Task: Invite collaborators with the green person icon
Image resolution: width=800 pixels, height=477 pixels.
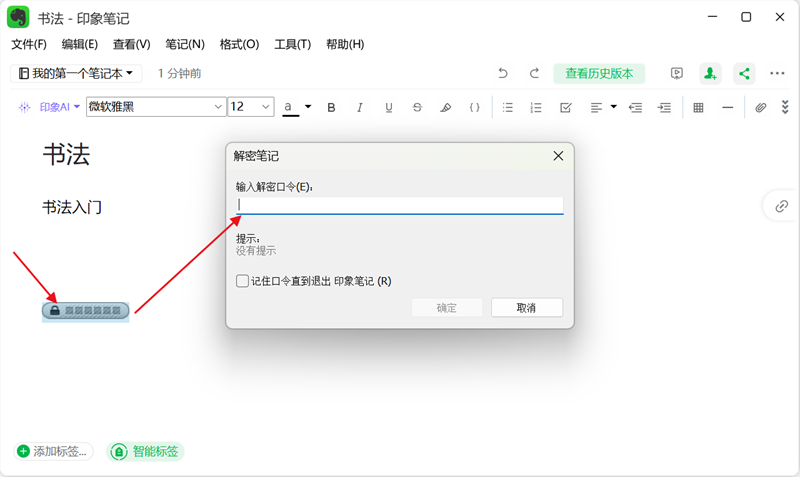Action: (x=710, y=73)
